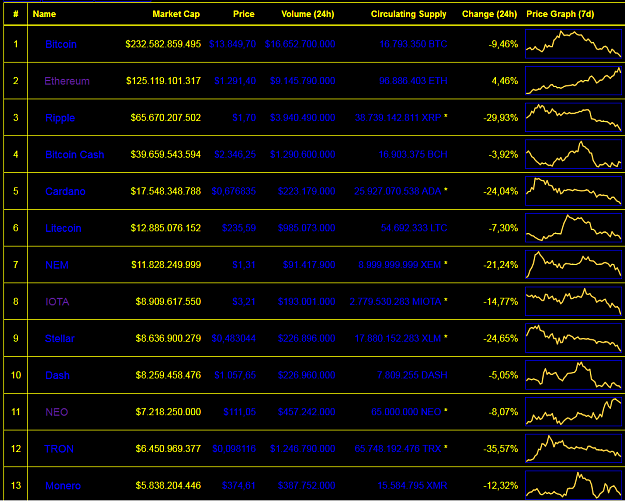Viewport: 625px width, 501px height.
Task: Click Dash price $1.057,65
Action: coord(235,375)
